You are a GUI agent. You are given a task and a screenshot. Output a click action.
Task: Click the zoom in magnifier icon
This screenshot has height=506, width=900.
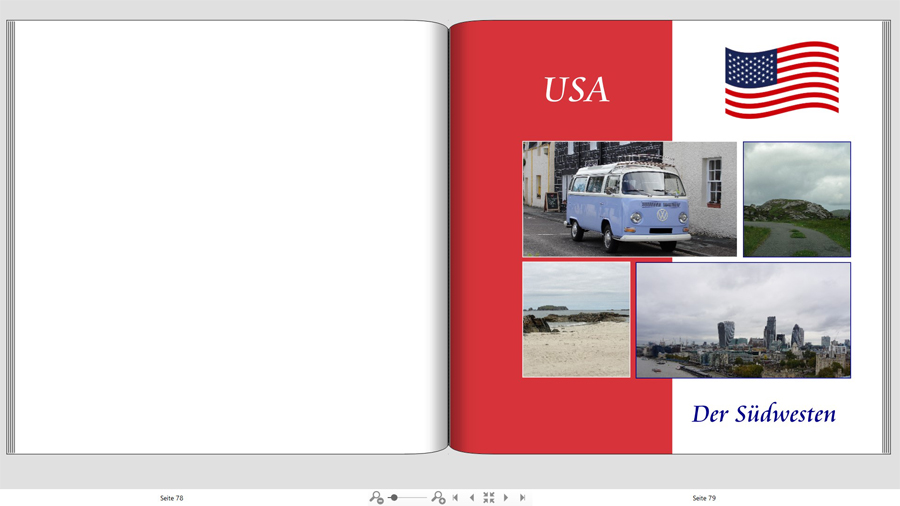point(438,497)
